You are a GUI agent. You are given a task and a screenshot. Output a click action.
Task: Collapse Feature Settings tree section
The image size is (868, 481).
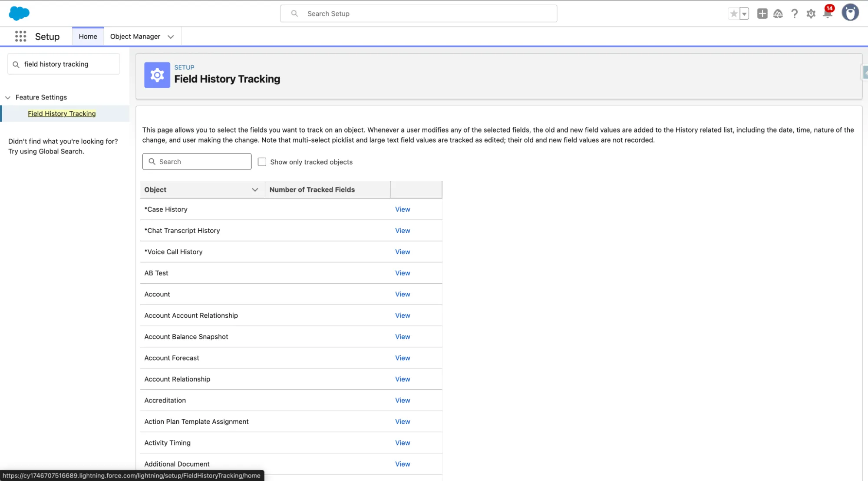coord(8,98)
